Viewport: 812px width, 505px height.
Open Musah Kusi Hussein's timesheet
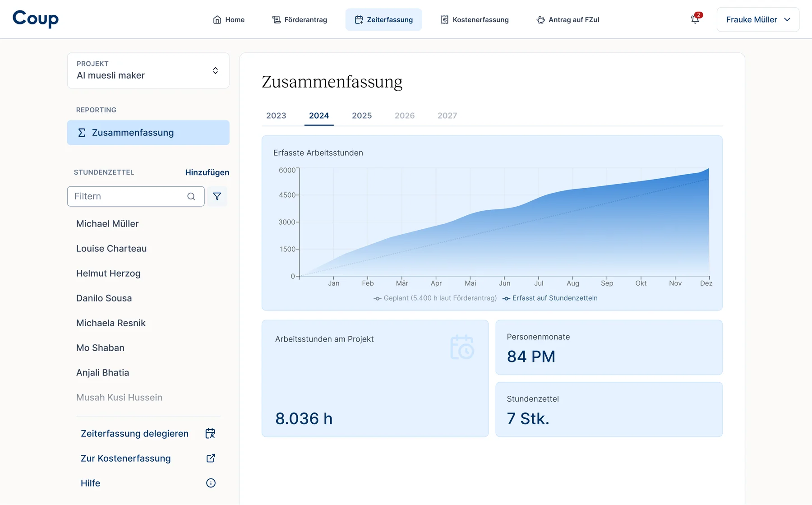pos(119,398)
